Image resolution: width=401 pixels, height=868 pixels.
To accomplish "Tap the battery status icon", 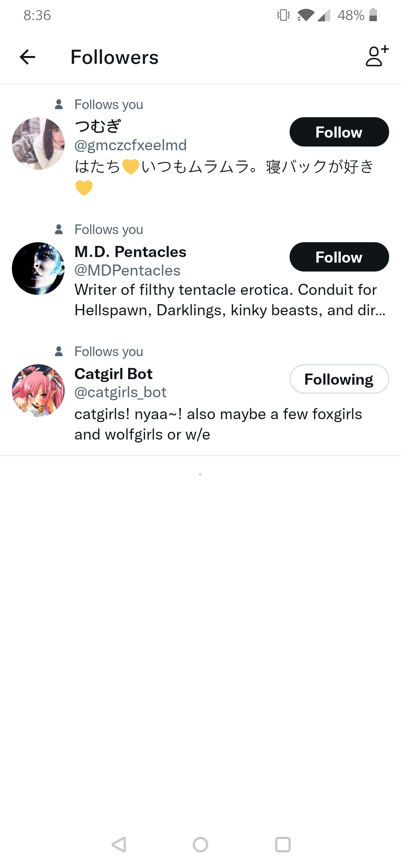I will point(373,15).
